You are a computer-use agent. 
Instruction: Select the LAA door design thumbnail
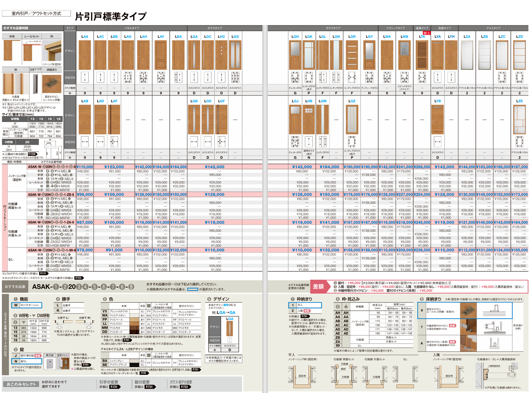pos(85,54)
